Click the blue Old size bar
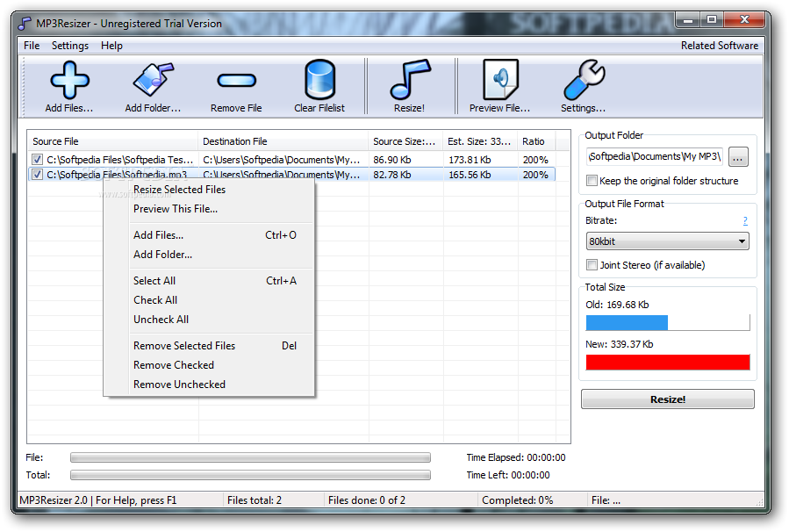The height and width of the screenshot is (532, 789). (627, 322)
